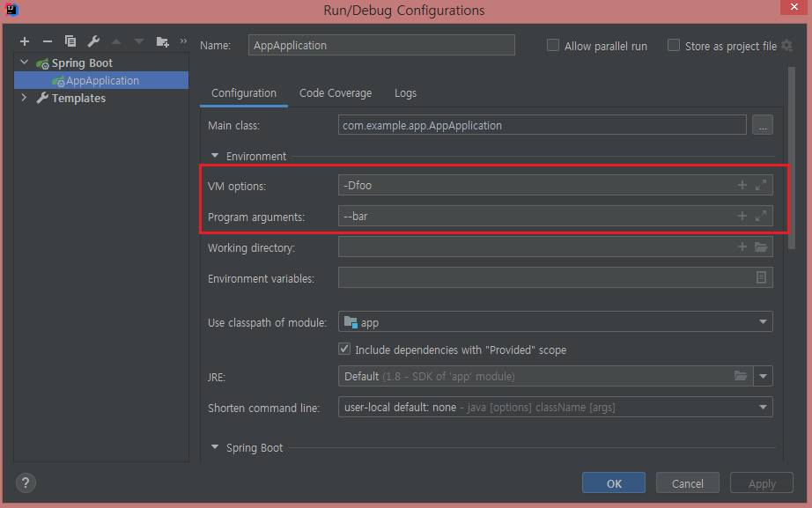Open the JRE dropdown arrow
This screenshot has height=508, width=812.
[x=763, y=377]
